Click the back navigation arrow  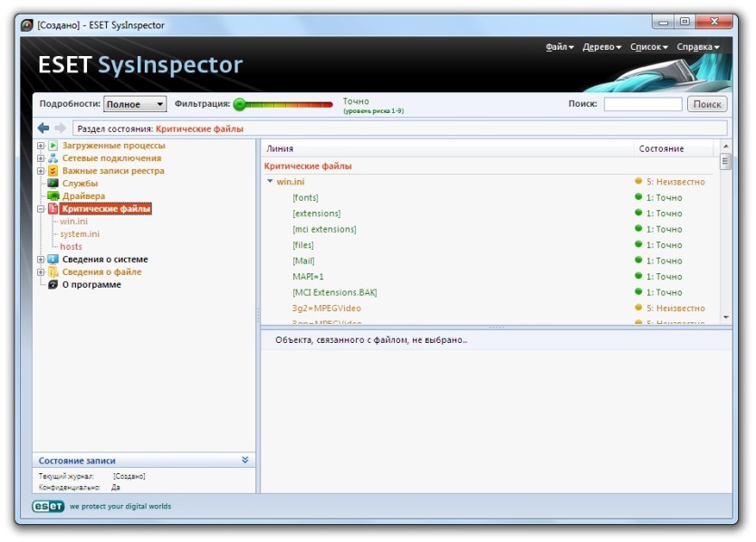[43, 128]
